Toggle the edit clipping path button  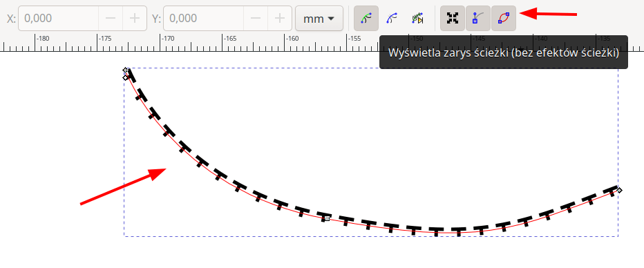[x=366, y=18]
